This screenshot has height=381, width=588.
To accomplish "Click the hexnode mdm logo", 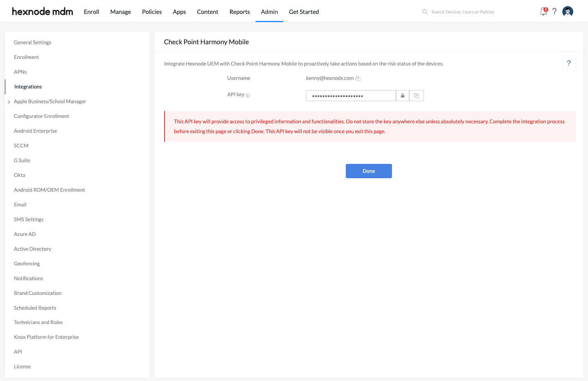I will (43, 11).
